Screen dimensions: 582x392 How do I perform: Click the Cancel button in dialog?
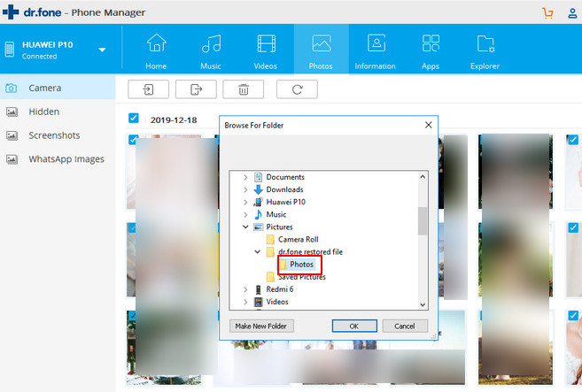point(405,326)
